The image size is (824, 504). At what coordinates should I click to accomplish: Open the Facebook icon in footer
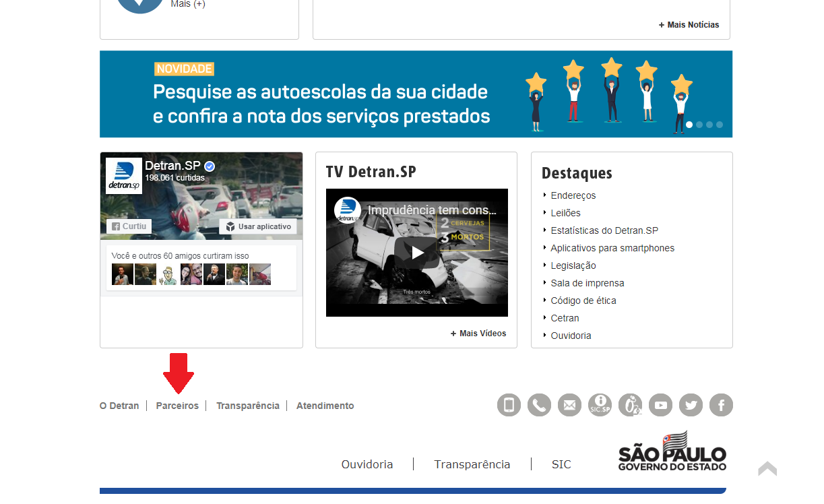(721, 405)
